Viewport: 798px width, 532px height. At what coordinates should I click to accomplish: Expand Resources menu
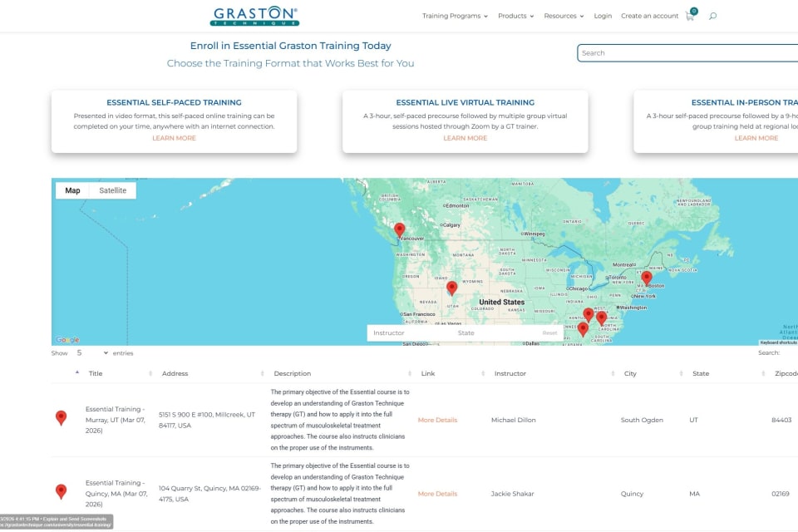pyautogui.click(x=564, y=16)
